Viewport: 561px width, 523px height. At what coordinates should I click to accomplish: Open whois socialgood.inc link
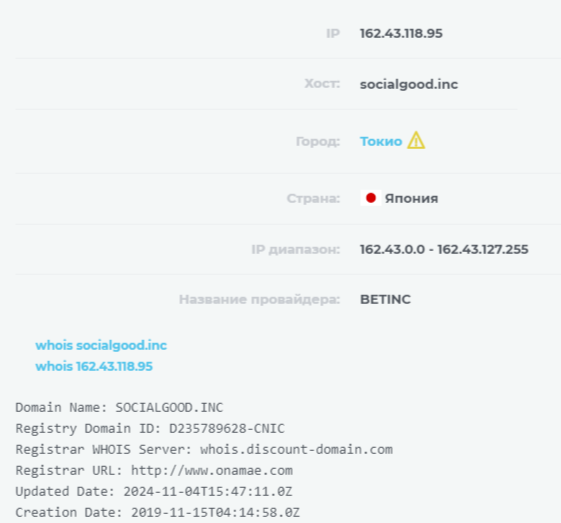pyautogui.click(x=101, y=345)
